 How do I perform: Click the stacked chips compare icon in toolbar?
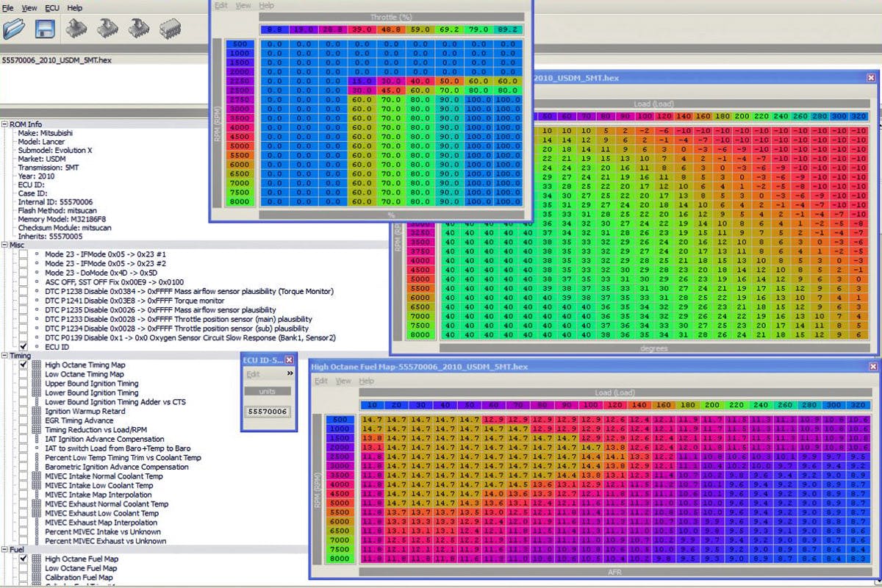pos(171,29)
